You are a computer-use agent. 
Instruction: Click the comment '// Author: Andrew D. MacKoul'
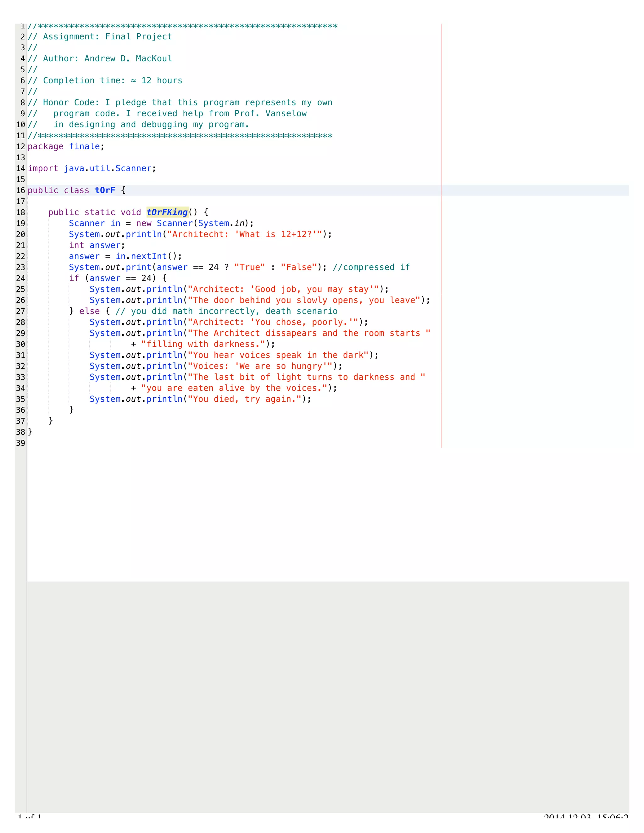click(x=100, y=59)
